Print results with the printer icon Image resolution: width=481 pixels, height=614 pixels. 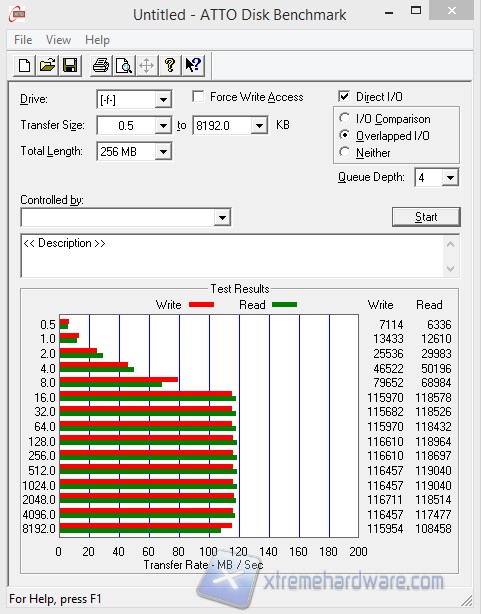(101, 65)
